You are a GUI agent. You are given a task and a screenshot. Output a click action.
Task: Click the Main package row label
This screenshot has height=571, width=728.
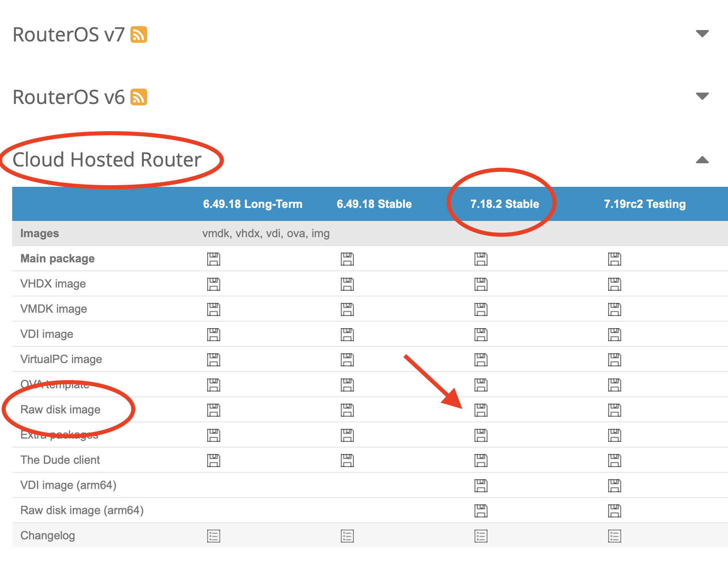[x=58, y=259]
